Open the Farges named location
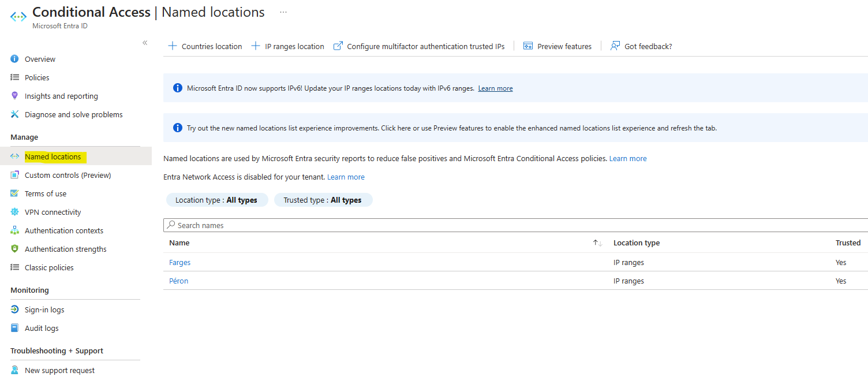 (179, 262)
